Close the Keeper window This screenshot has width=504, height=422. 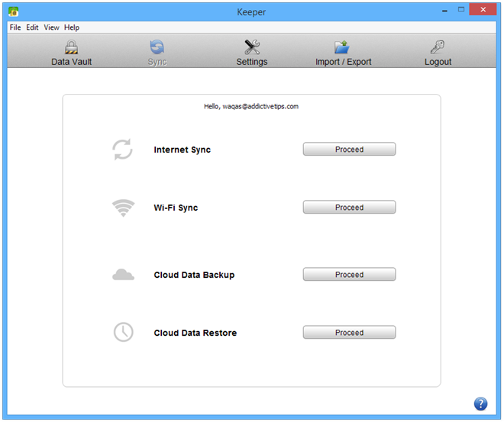point(483,10)
